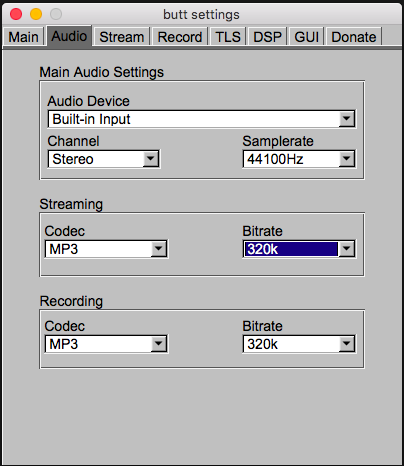
Task: Expand the Samplerate 44100Hz dropdown arrow
Action: (347, 159)
